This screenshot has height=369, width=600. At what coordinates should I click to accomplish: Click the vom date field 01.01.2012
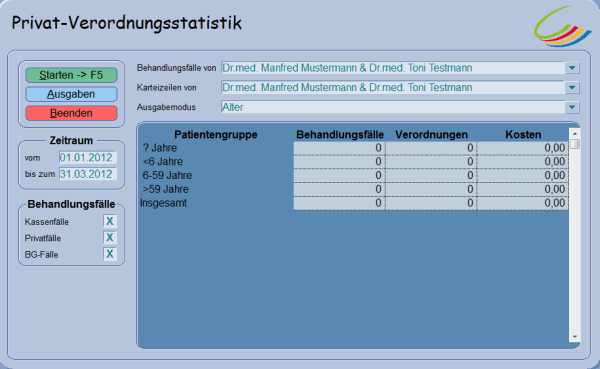(88, 157)
